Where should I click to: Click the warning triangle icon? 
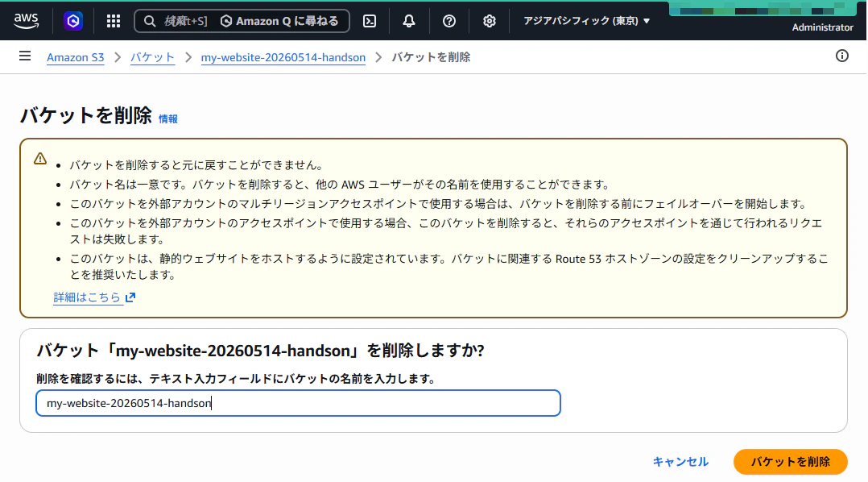40,159
